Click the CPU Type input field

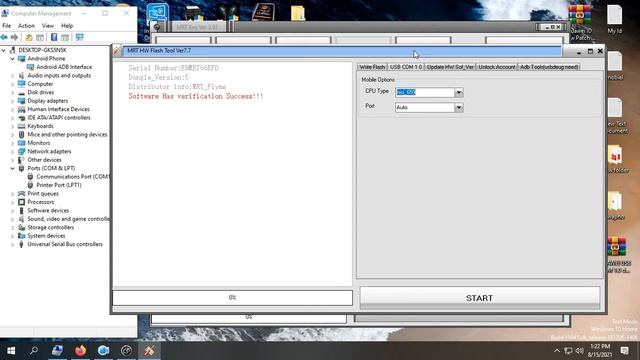(424, 93)
